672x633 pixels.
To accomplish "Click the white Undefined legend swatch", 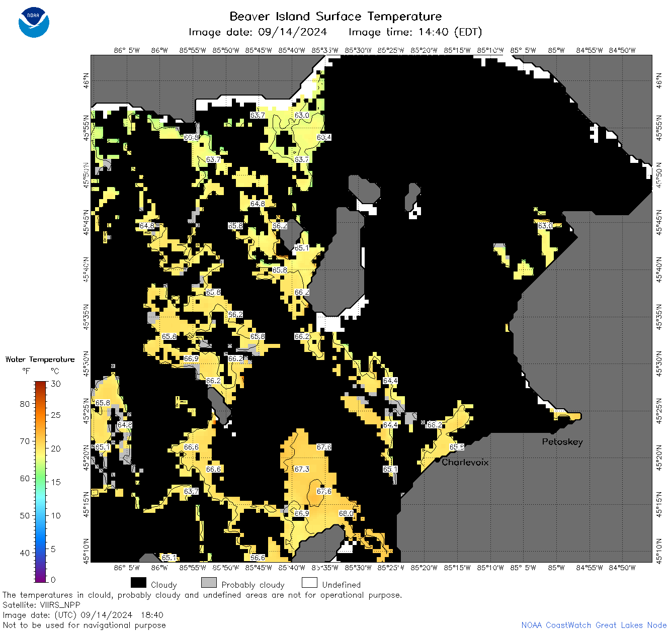I will tap(309, 583).
